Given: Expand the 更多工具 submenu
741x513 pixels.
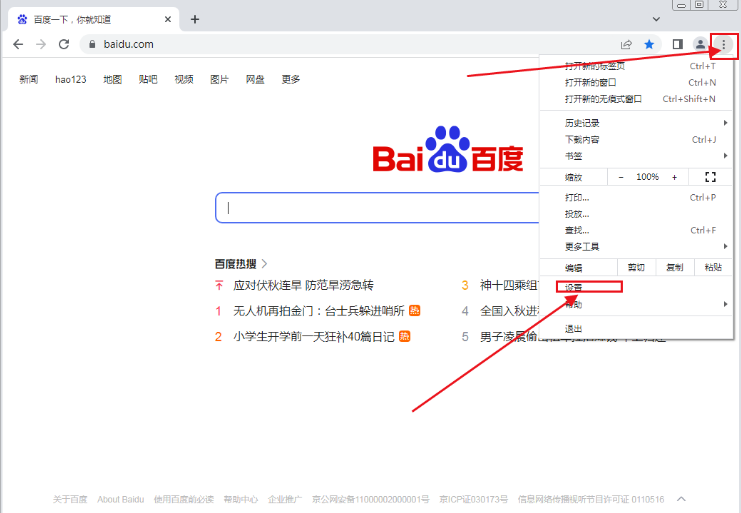Looking at the screenshot, I should [637, 247].
